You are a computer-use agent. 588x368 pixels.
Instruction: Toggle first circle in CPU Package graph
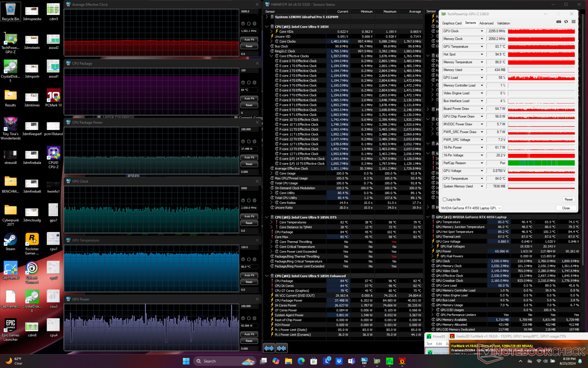[x=243, y=83]
